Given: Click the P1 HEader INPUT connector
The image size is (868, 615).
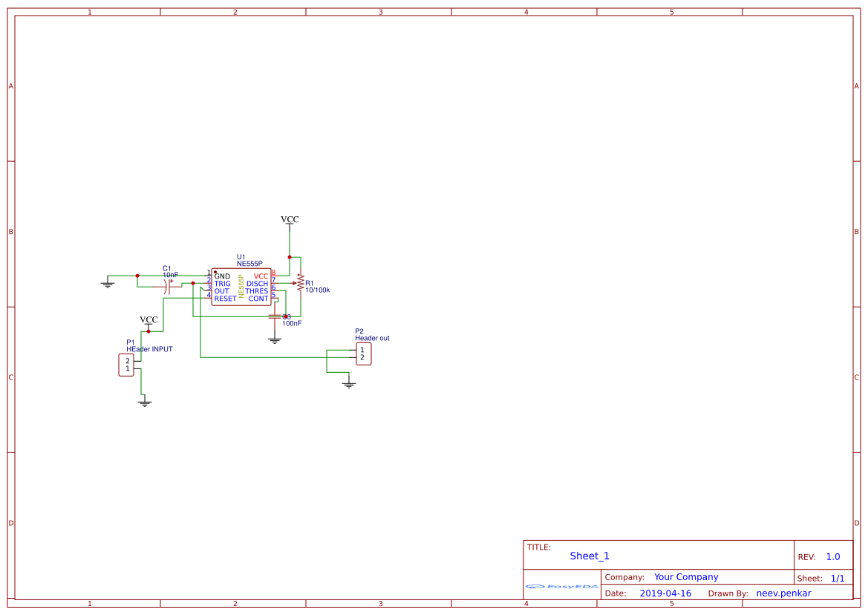Looking at the screenshot, I should (126, 364).
